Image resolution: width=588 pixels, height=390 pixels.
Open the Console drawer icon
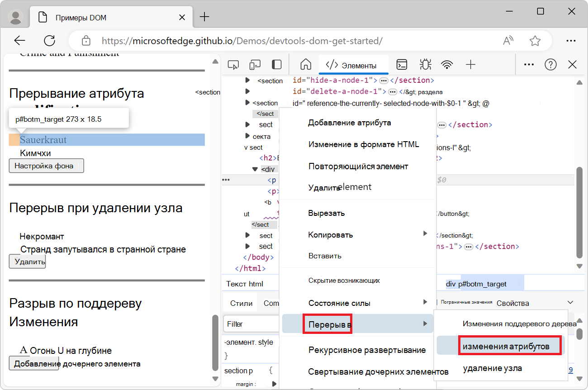coord(402,65)
